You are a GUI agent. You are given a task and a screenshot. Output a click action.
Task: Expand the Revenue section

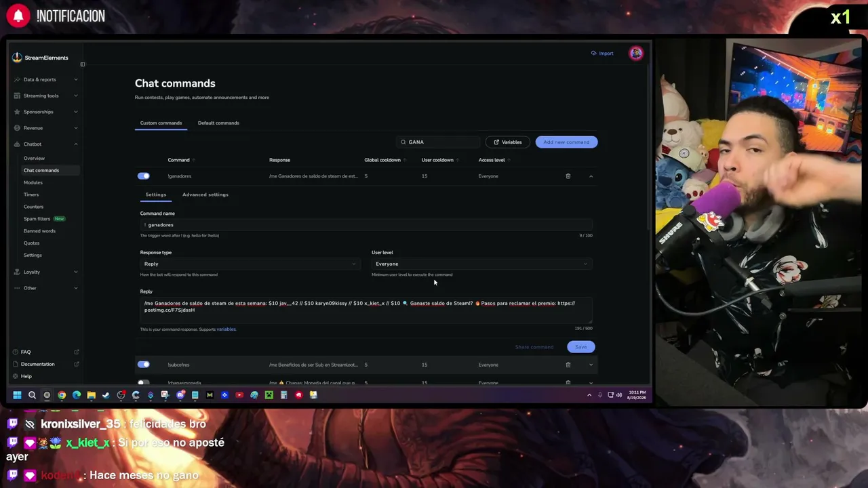point(46,128)
